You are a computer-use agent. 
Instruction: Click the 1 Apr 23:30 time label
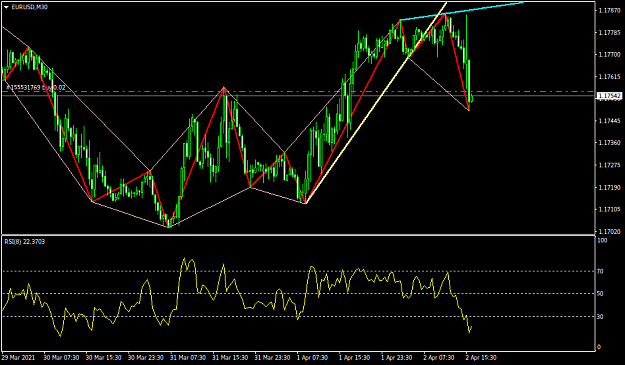click(398, 358)
